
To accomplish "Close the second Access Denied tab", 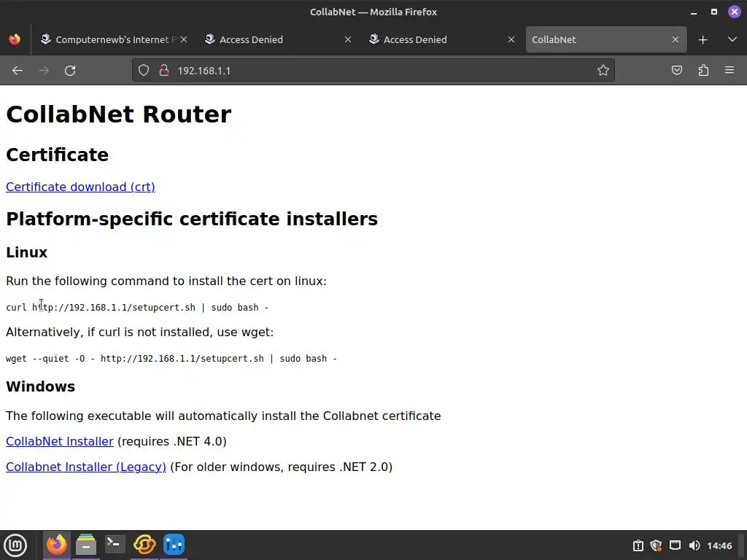I will [511, 39].
